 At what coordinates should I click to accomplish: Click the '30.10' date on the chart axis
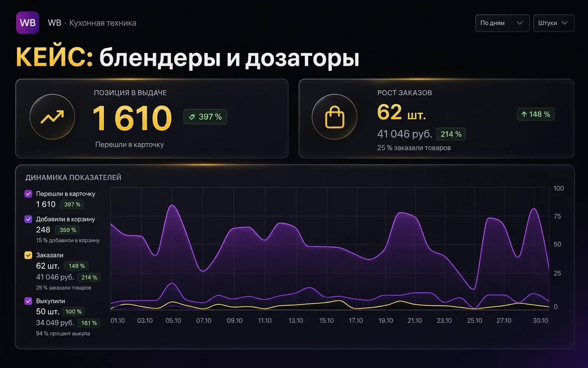(540, 321)
